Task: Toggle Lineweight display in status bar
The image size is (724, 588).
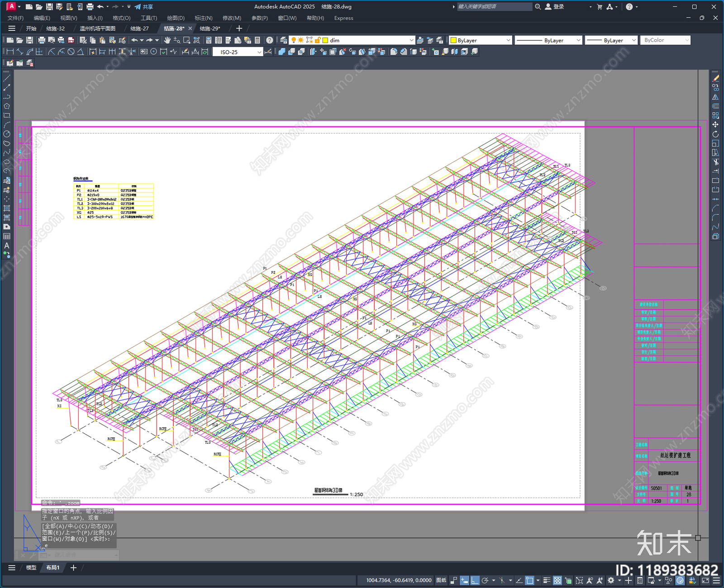Action: pyautogui.click(x=547, y=580)
